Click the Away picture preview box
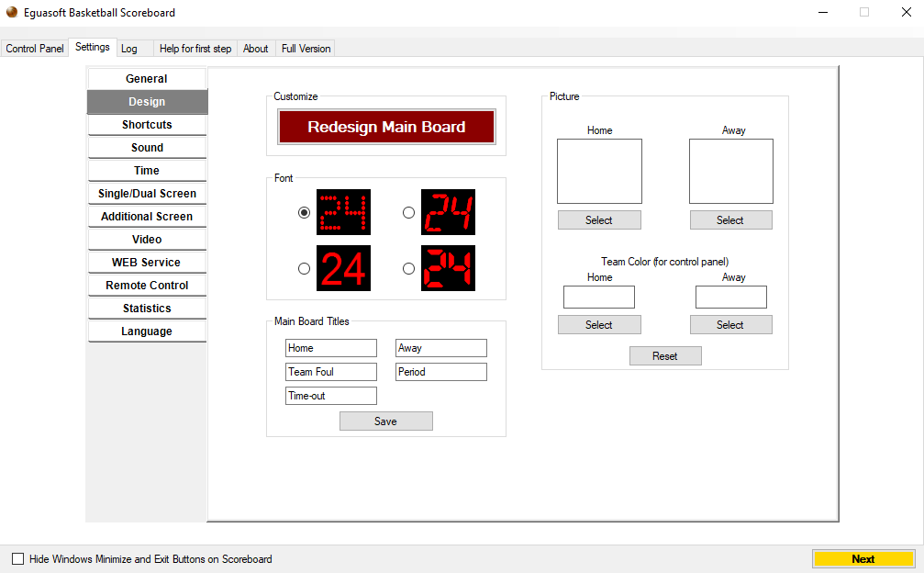This screenshot has width=924, height=573. point(731,171)
